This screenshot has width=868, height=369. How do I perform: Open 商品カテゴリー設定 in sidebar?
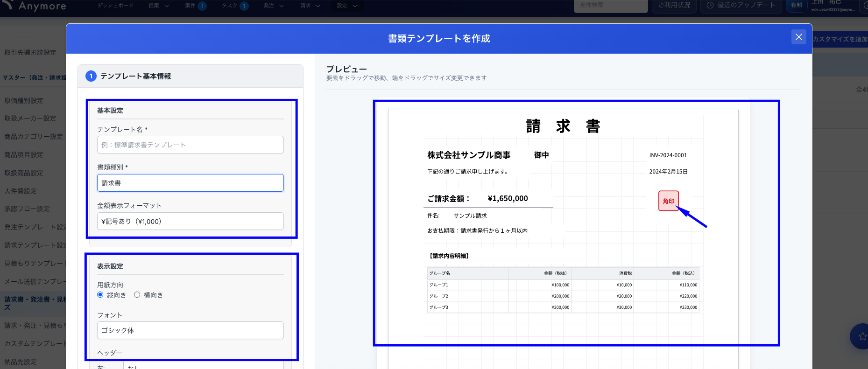[x=34, y=137]
